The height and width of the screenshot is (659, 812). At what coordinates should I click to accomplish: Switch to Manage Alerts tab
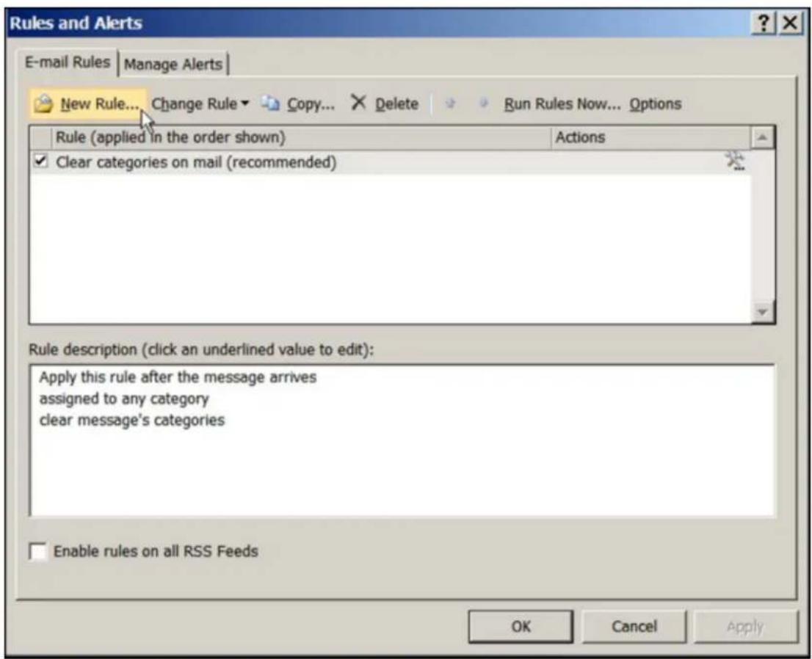pyautogui.click(x=173, y=64)
